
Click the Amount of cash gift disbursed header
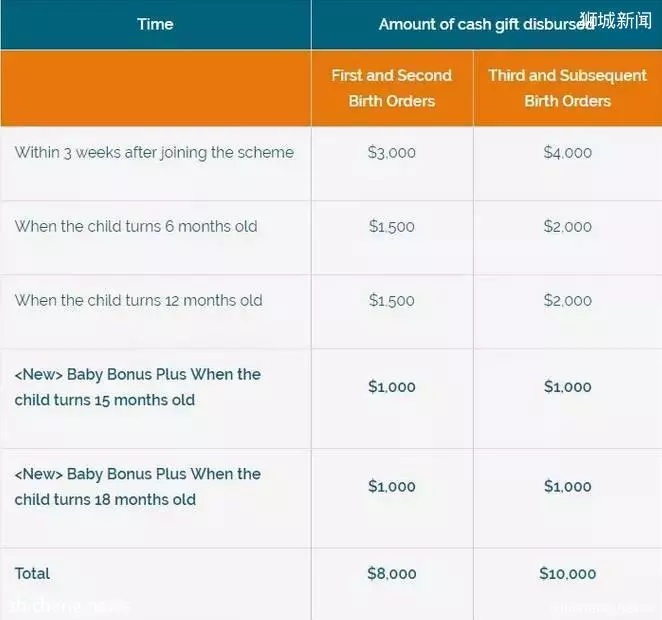pyautogui.click(x=486, y=24)
